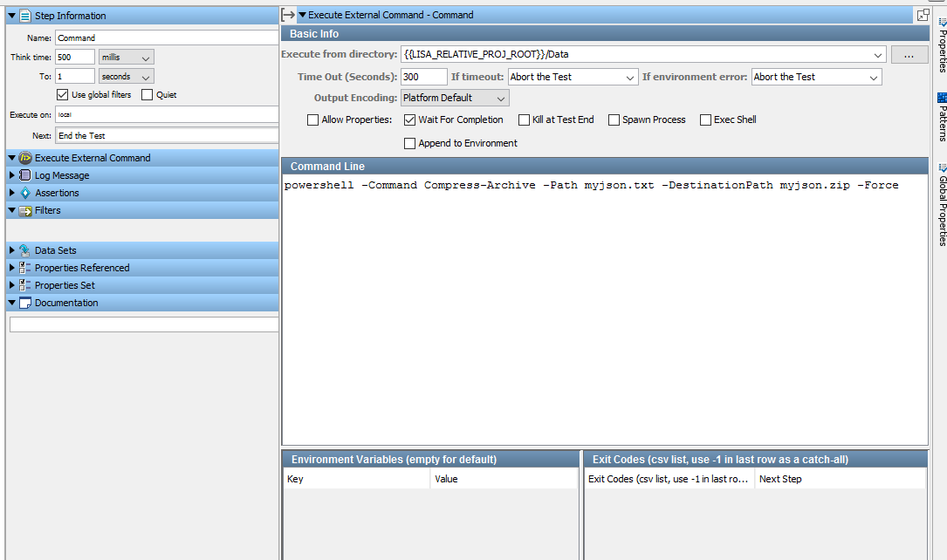Enable Kill at Test End checkbox
Viewport: 947px width, 560px height.
click(x=525, y=120)
